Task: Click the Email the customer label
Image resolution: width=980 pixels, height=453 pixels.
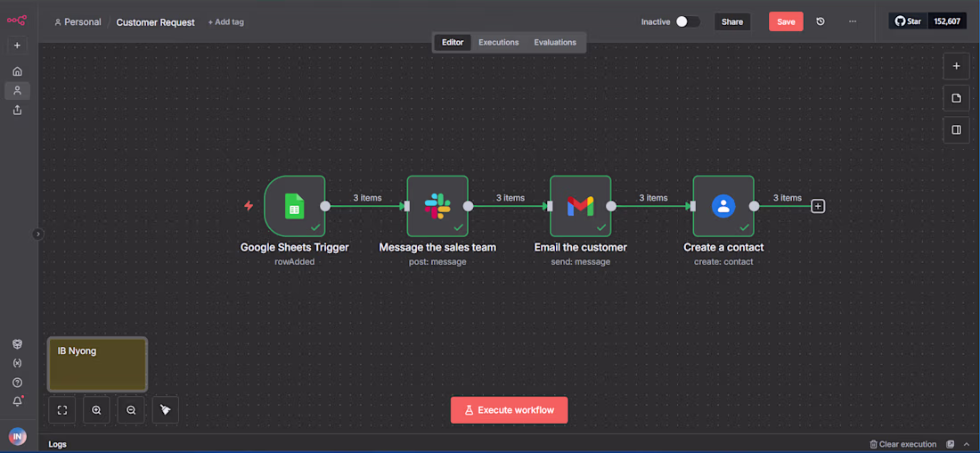Action: (581, 247)
